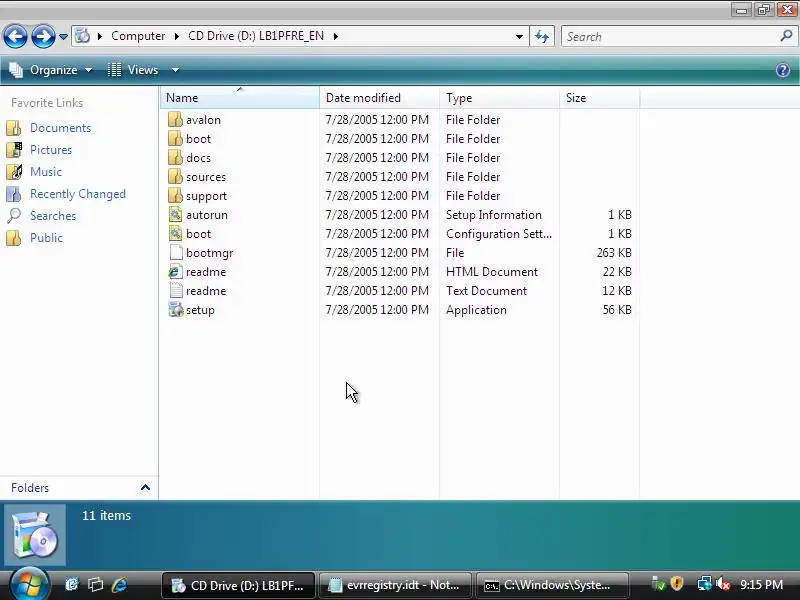Select the file name setup

200,310
